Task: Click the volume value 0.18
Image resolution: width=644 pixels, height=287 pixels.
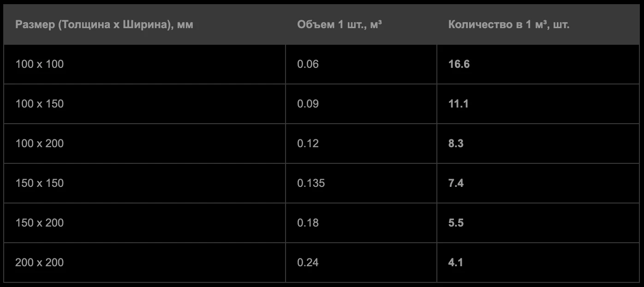Action: (308, 223)
